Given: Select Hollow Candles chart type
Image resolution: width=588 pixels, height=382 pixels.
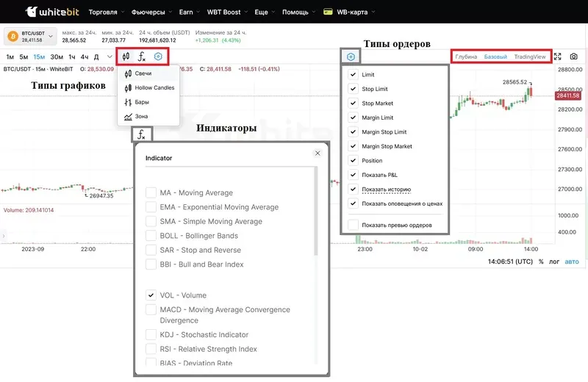Looking at the screenshot, I should 148,87.
